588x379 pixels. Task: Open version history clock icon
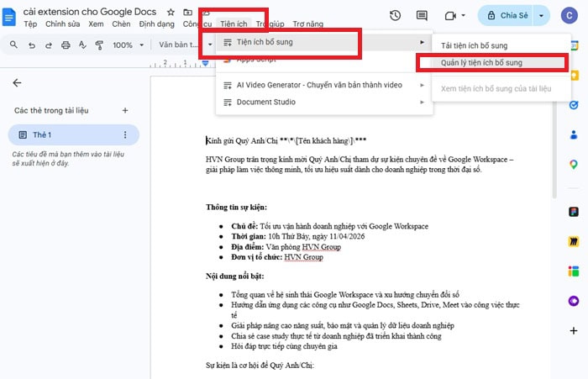[x=396, y=16]
